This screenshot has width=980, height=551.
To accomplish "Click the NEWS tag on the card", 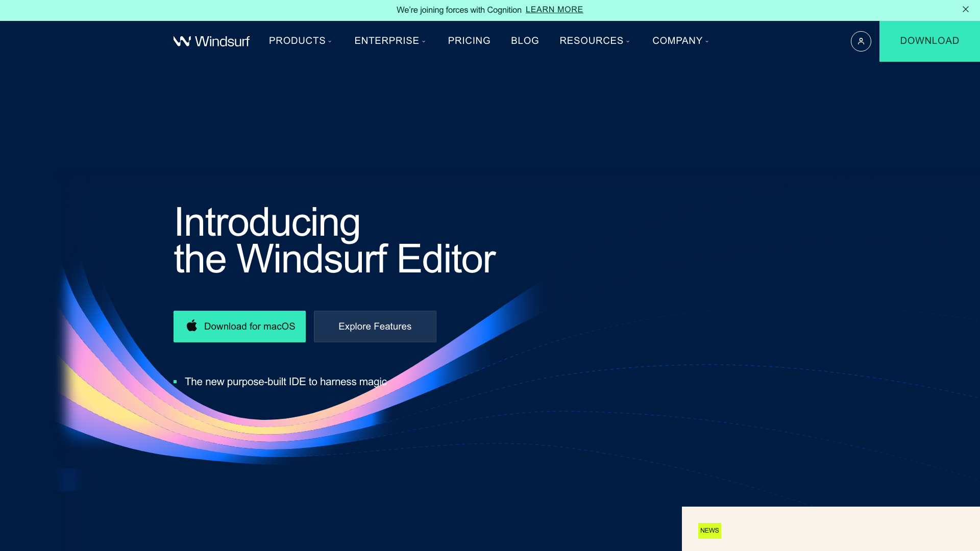I will (709, 531).
